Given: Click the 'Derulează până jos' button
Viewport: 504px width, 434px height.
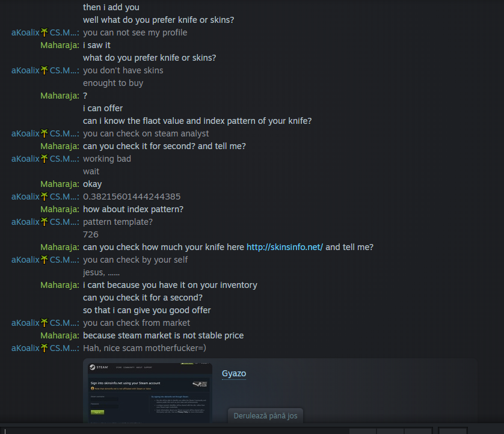Looking at the screenshot, I should click(265, 416).
